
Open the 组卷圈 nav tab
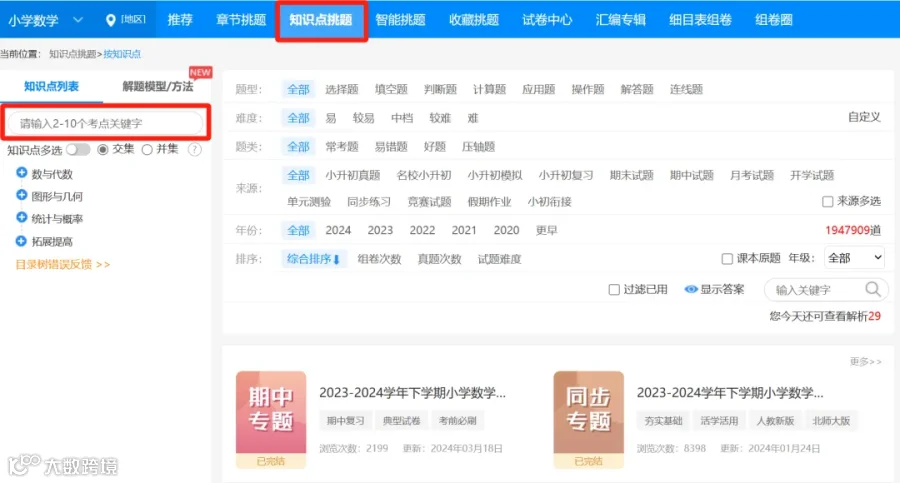774,20
